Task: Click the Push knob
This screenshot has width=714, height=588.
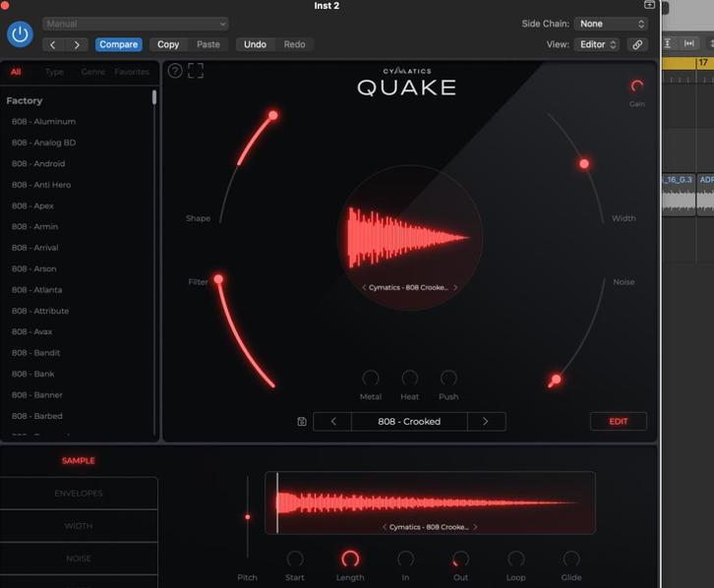Action: click(448, 378)
